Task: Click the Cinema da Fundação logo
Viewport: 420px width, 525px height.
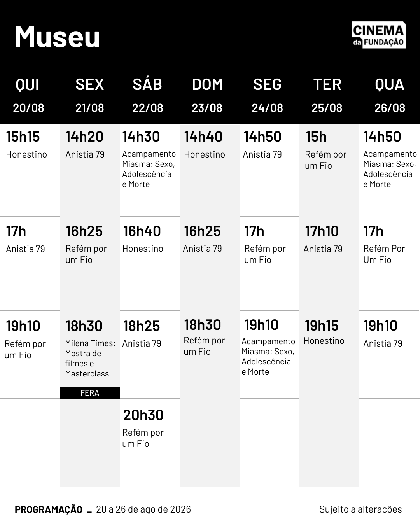Action: pos(379,35)
